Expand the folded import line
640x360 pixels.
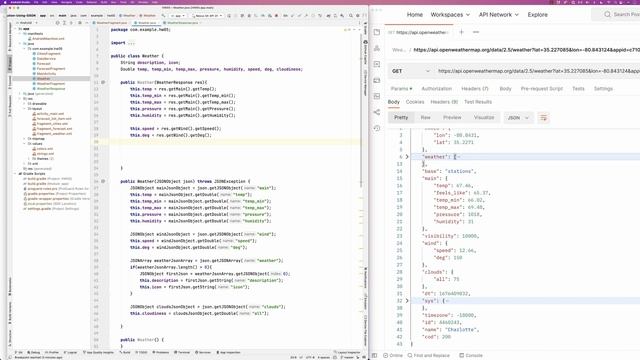coord(131,43)
